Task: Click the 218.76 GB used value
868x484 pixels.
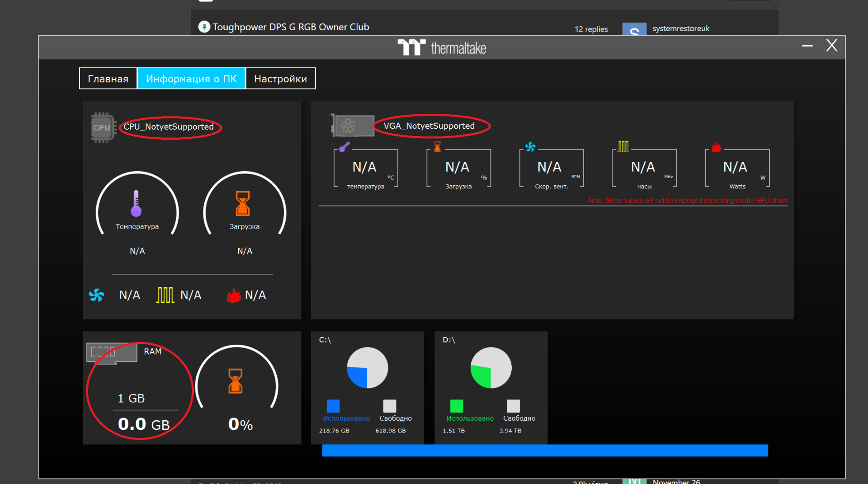Action: click(334, 431)
